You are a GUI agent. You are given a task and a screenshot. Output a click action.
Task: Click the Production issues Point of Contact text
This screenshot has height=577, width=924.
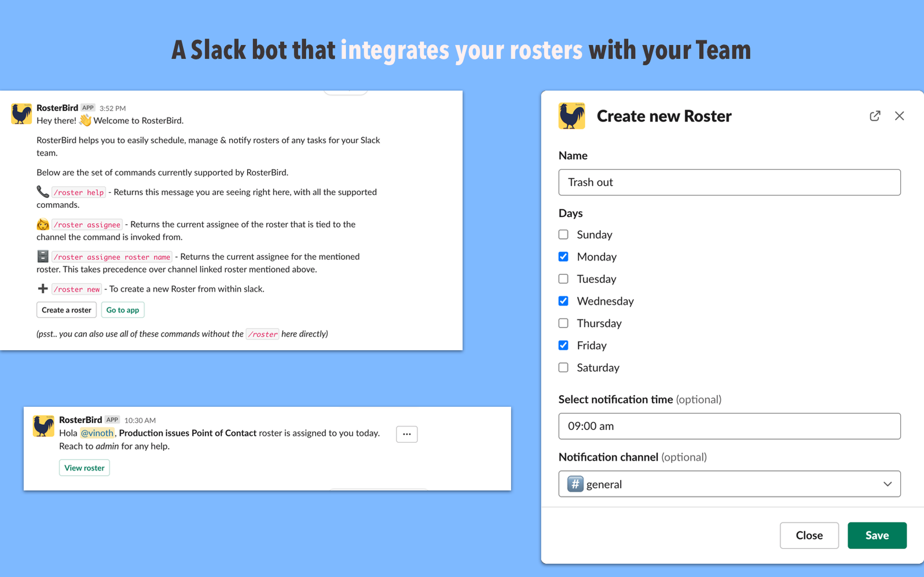[188, 433]
